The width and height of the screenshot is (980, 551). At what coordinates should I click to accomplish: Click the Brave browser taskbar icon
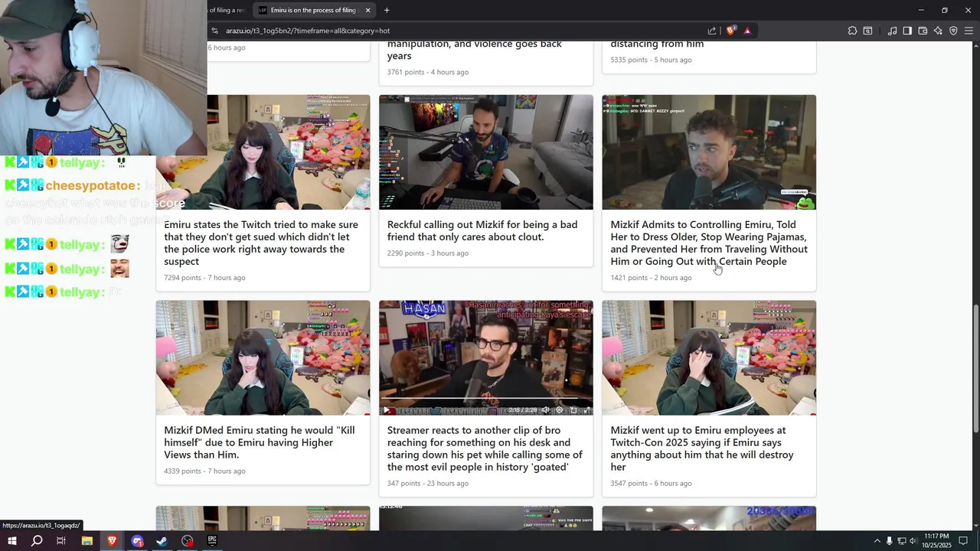(112, 541)
